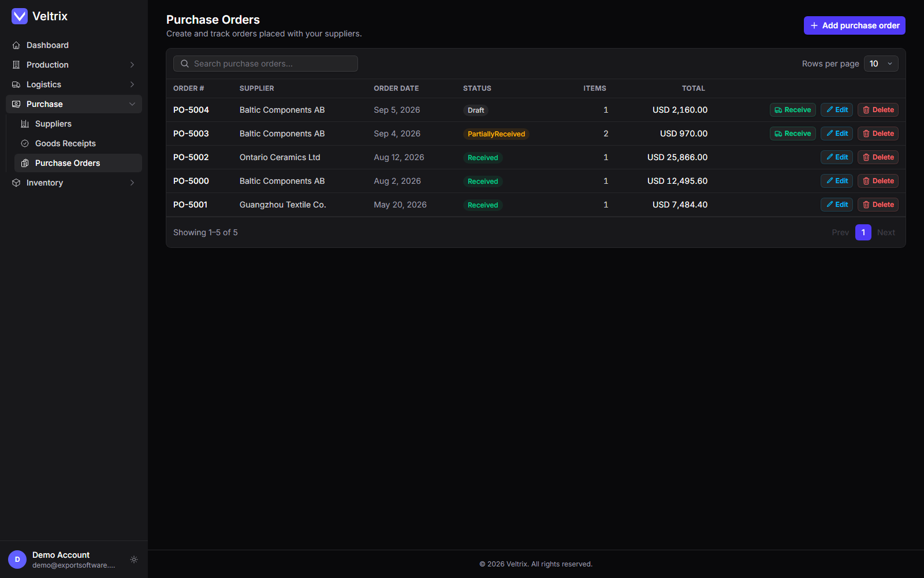
Task: Click order number PO-5002
Action: [x=191, y=157]
